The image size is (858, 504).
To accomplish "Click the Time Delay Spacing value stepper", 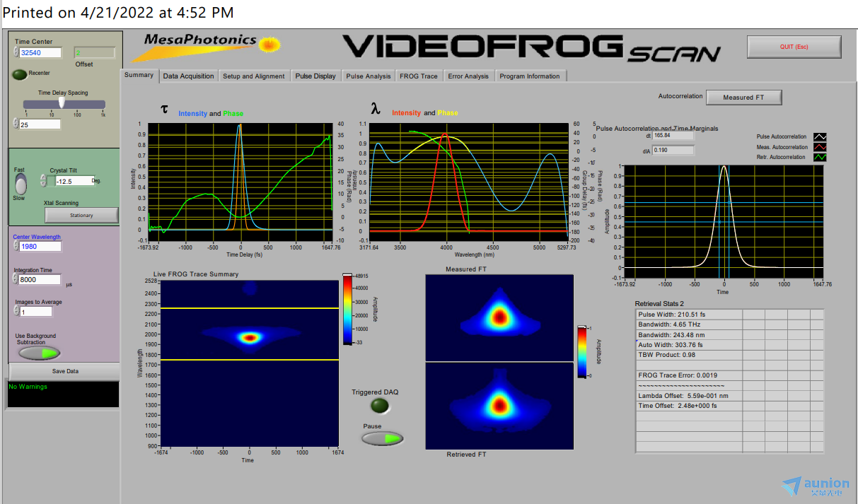I will tap(16, 124).
